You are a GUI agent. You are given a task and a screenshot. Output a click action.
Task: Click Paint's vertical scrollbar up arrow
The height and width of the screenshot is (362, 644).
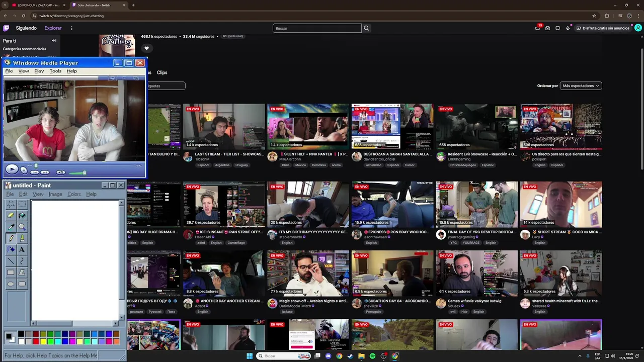121,203
